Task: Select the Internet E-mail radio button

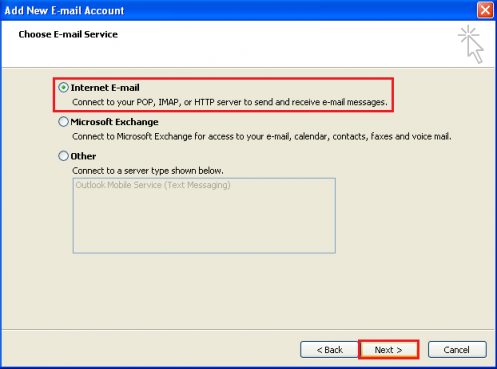Action: [63, 88]
